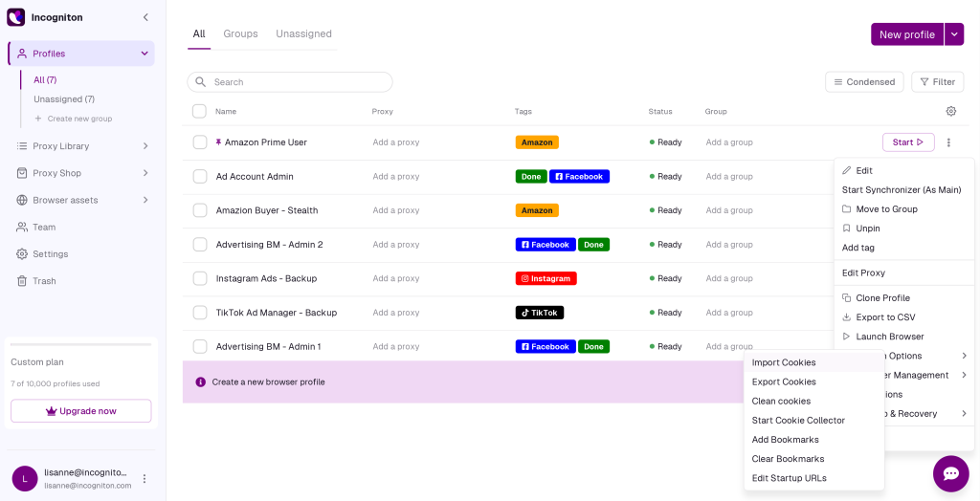This screenshot has width=980, height=501.
Task: Open table column settings gear icon
Action: pyautogui.click(x=950, y=111)
